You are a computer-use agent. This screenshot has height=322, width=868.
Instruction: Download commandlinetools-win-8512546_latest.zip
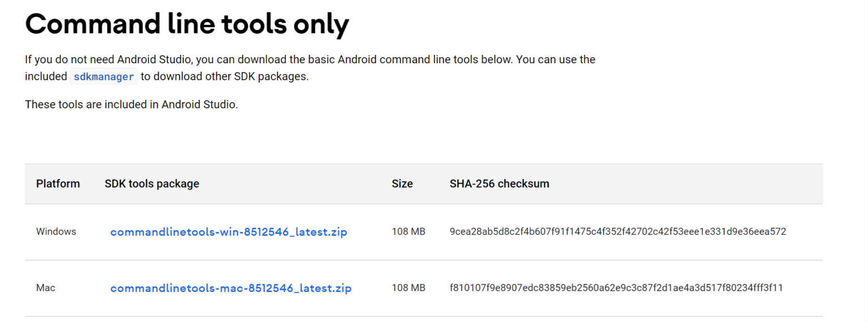coord(228,232)
